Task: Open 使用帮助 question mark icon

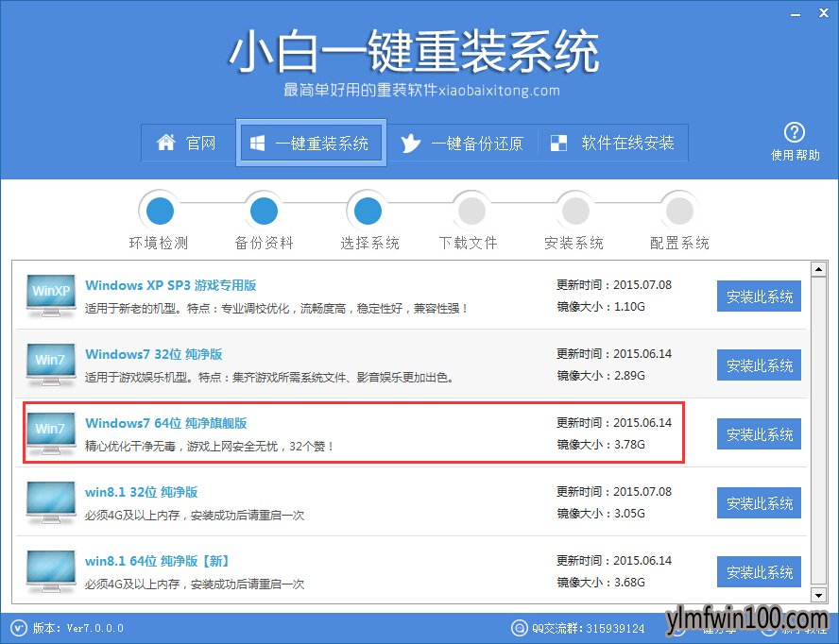Action: (795, 132)
